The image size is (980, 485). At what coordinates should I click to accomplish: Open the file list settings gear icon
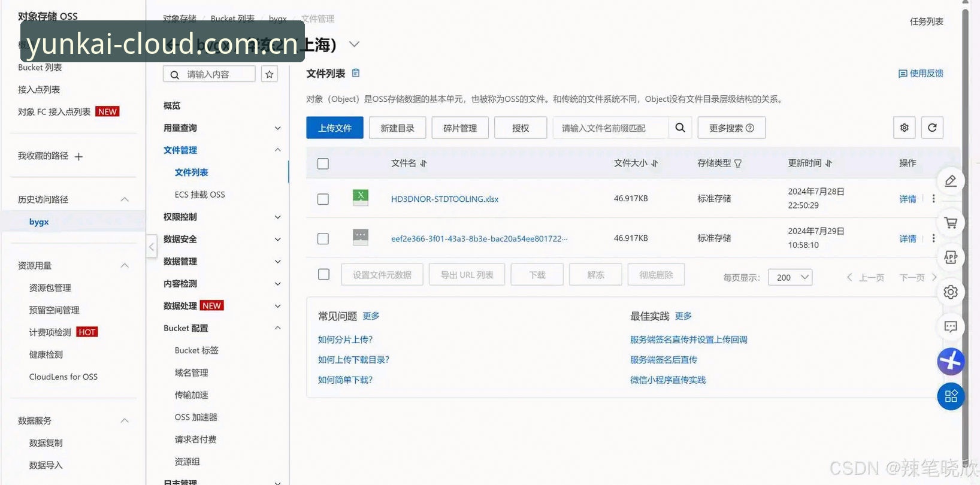click(905, 128)
